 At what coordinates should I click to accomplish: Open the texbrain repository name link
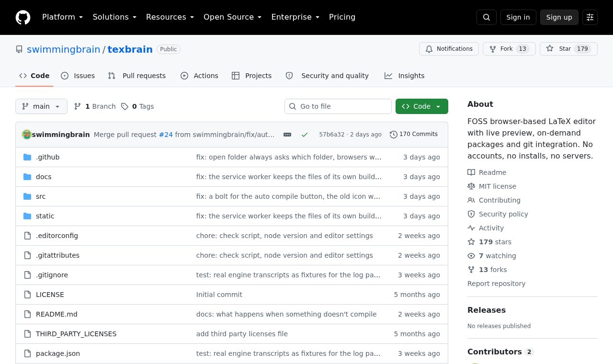coord(130,49)
